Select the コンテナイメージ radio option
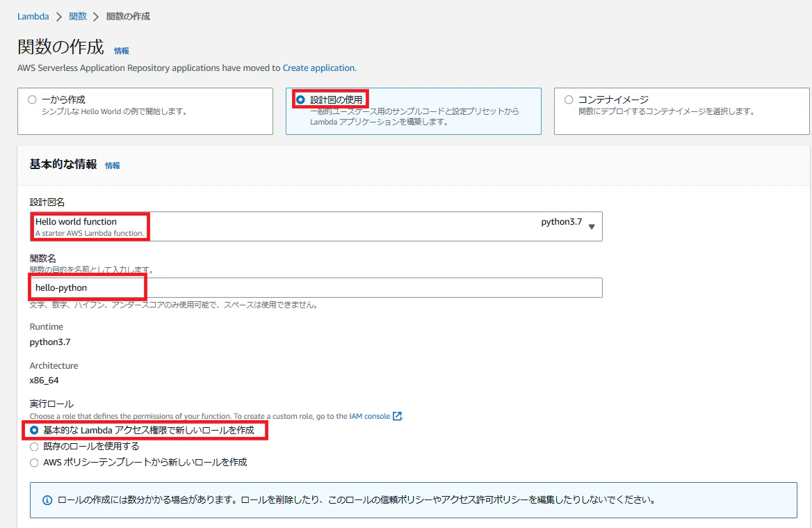The width and height of the screenshot is (812, 528). (569, 99)
